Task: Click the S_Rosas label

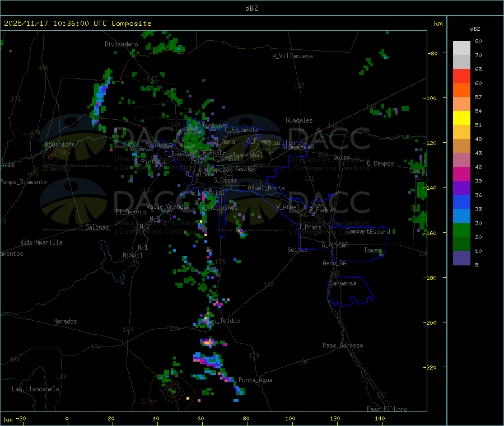Action: (x=225, y=180)
